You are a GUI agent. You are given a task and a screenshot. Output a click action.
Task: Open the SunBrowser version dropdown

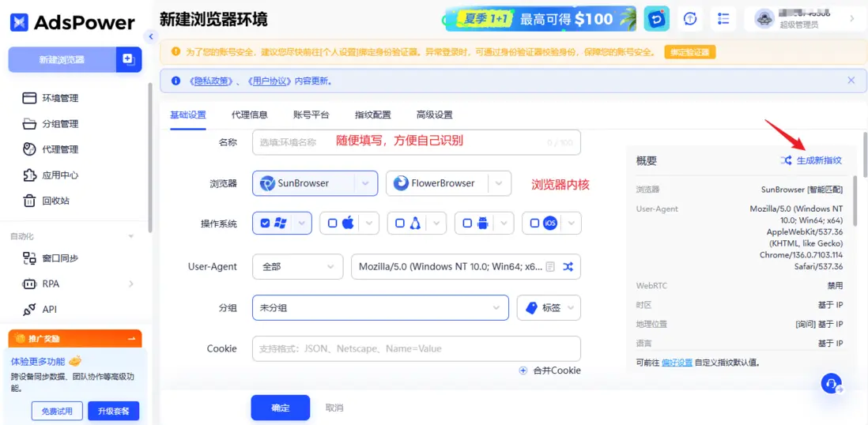pos(365,183)
